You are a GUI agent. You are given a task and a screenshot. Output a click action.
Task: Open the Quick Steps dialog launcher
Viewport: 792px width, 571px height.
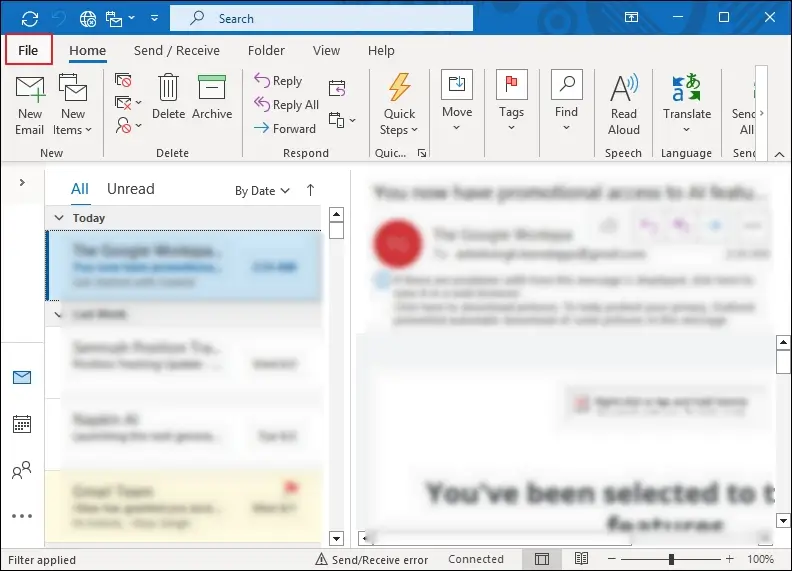pyautogui.click(x=422, y=153)
